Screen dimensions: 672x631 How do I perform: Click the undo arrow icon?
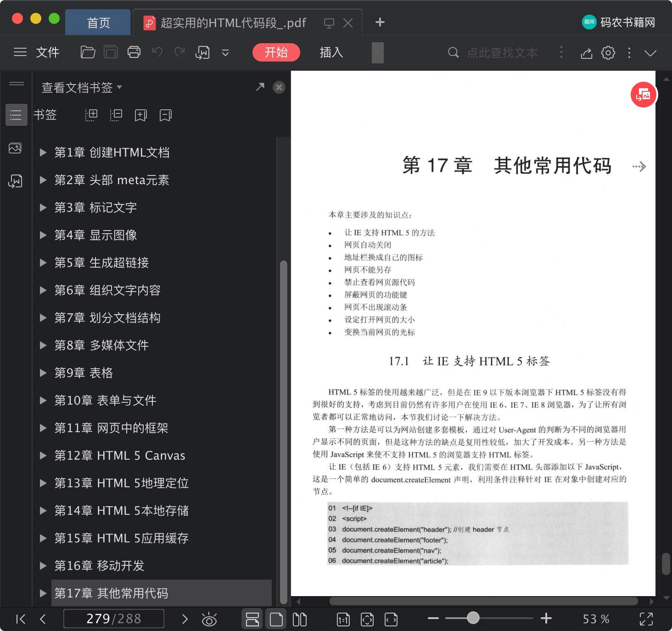point(157,52)
